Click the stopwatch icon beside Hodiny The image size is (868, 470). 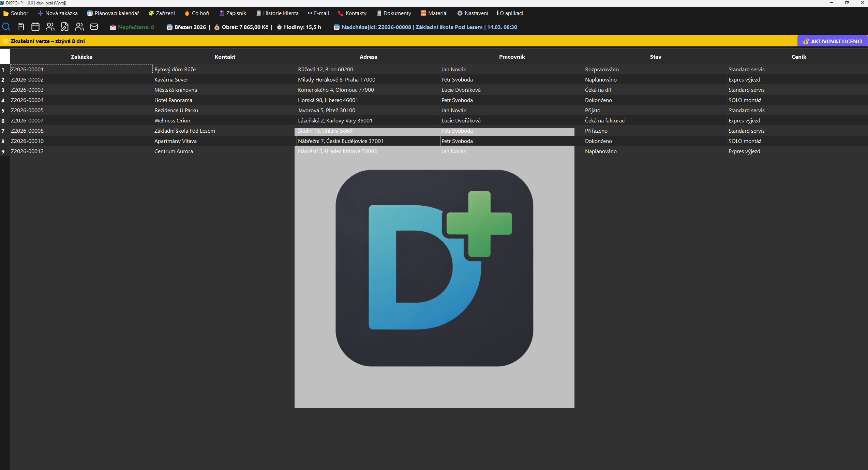click(279, 27)
